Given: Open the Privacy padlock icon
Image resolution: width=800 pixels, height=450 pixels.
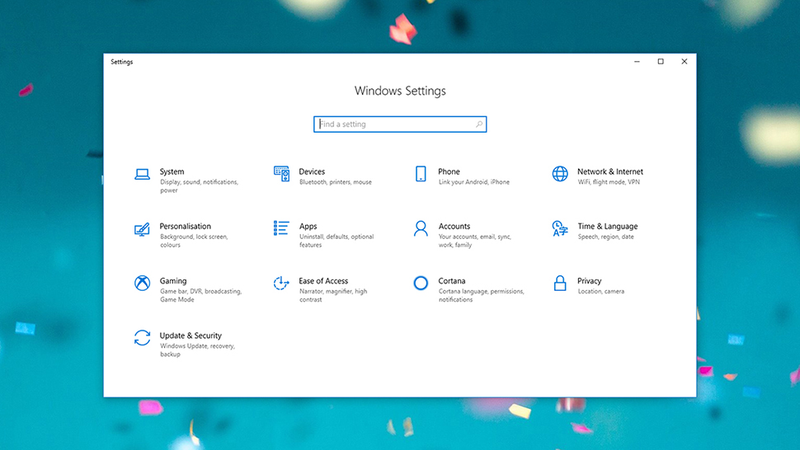Looking at the screenshot, I should coord(560,283).
